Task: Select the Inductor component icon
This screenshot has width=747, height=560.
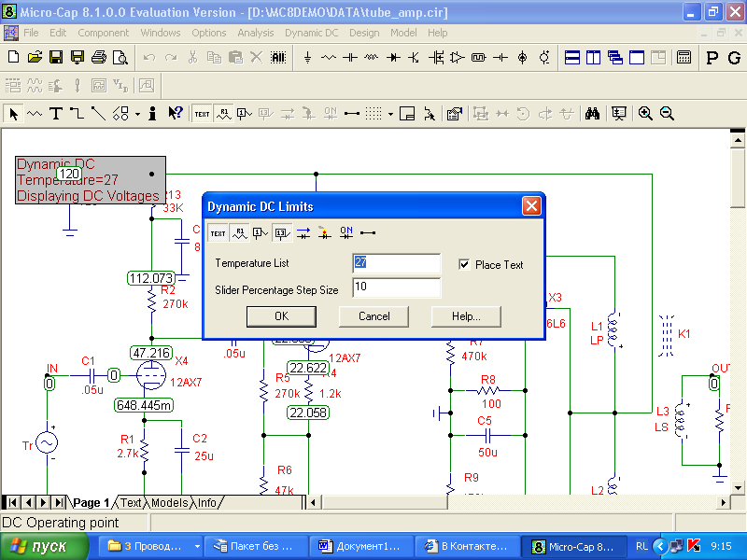Action: tap(371, 58)
